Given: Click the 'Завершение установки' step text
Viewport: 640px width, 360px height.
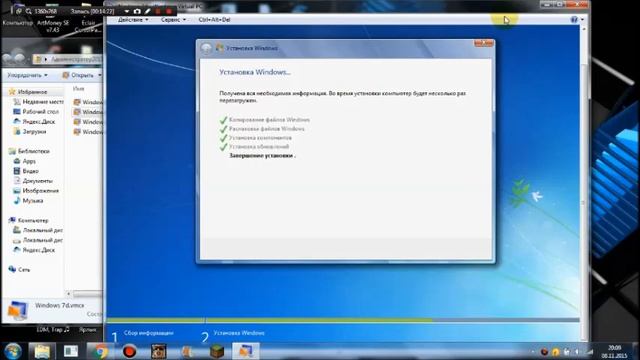Looking at the screenshot, I should [261, 156].
